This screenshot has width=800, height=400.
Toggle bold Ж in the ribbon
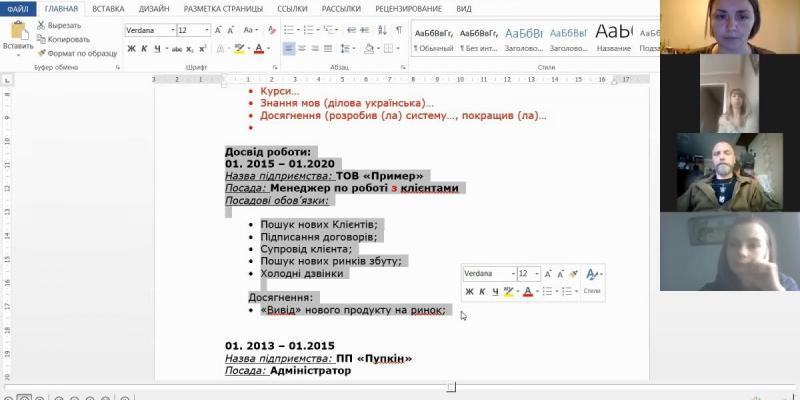tap(131, 48)
